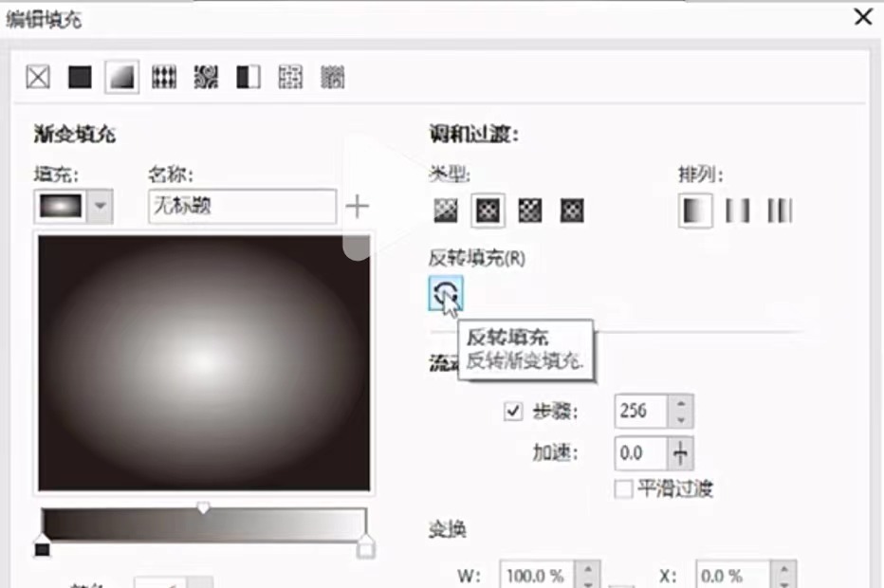Toggle the 反转填充 reverse fill button
This screenshot has height=588, width=884.
(x=445, y=294)
